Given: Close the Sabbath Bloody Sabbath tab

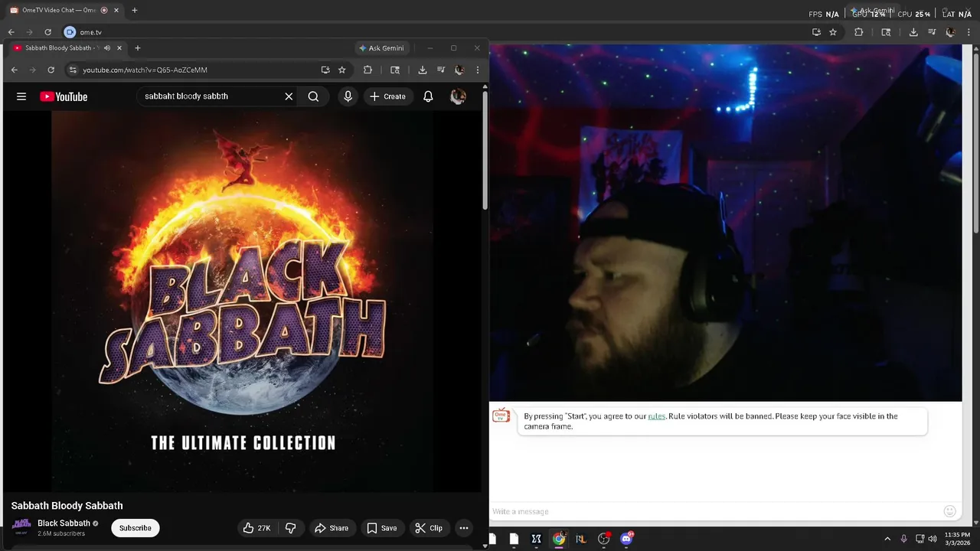Looking at the screenshot, I should point(119,48).
